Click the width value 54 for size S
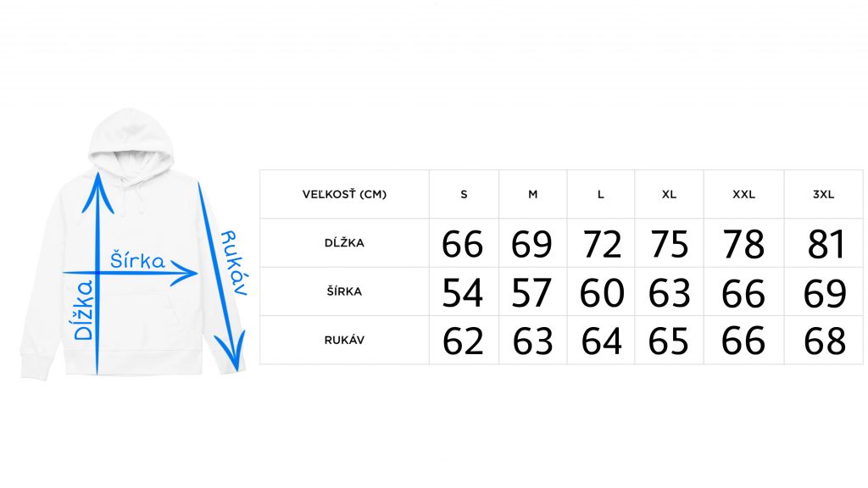The image size is (868, 488). (462, 292)
